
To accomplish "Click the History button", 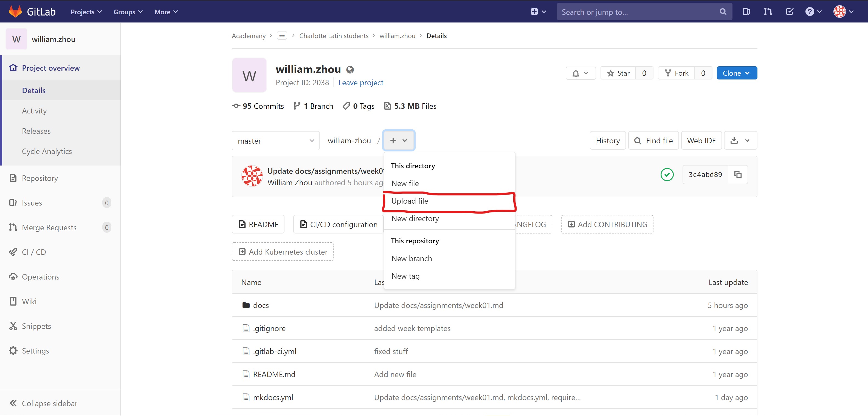I will (608, 140).
